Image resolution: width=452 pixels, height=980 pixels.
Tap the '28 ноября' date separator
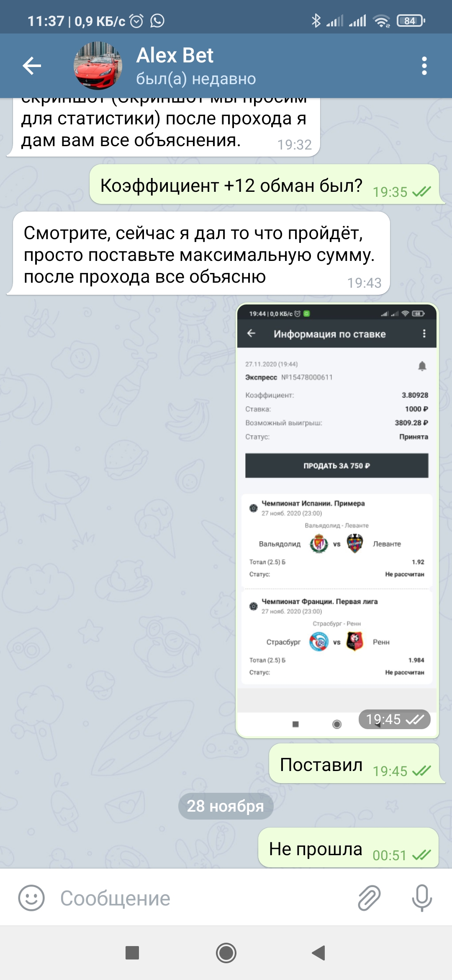(226, 806)
